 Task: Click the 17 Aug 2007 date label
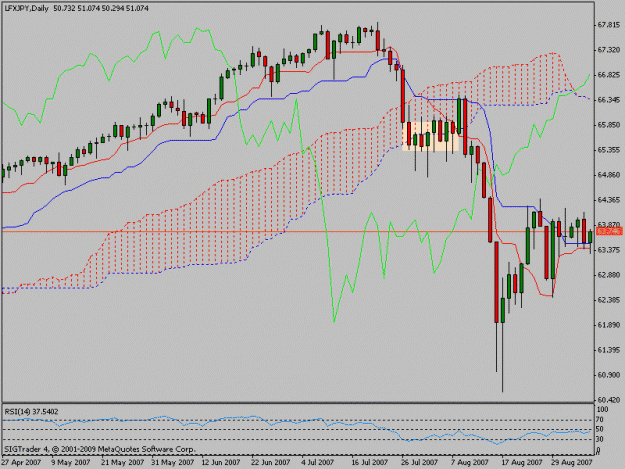[x=521, y=463]
